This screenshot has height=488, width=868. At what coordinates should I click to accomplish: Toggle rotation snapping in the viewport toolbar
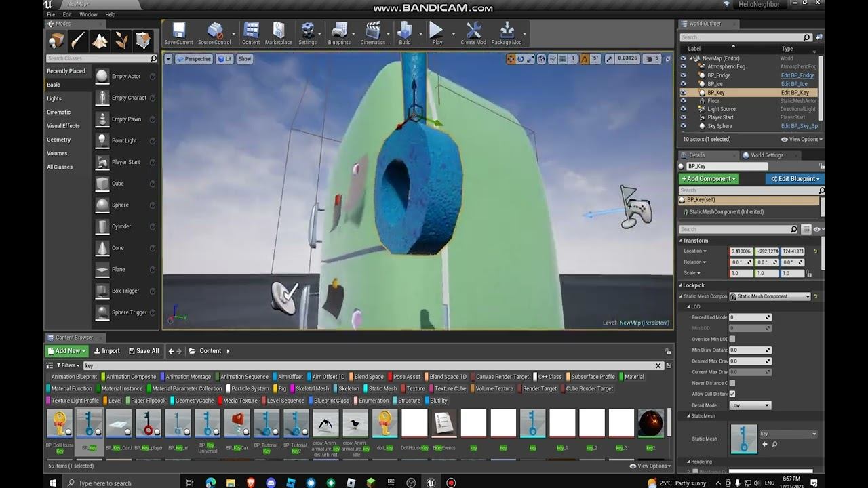pos(585,59)
